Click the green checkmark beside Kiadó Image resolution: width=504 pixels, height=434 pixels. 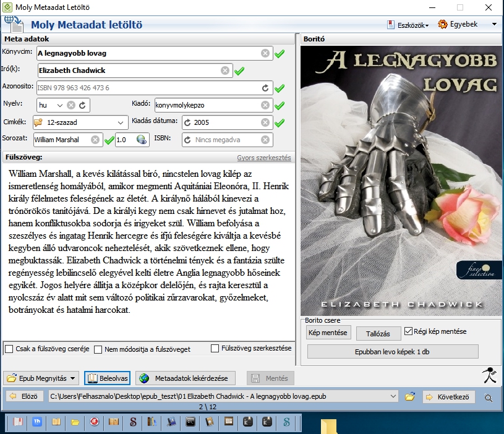pyautogui.click(x=280, y=105)
